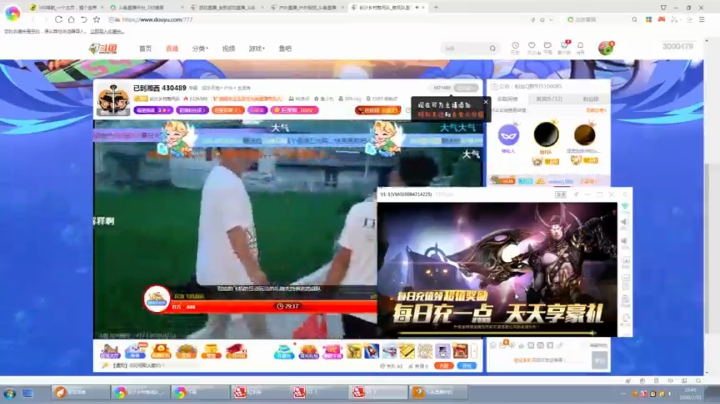Click the black circle fan avatar

point(546,135)
